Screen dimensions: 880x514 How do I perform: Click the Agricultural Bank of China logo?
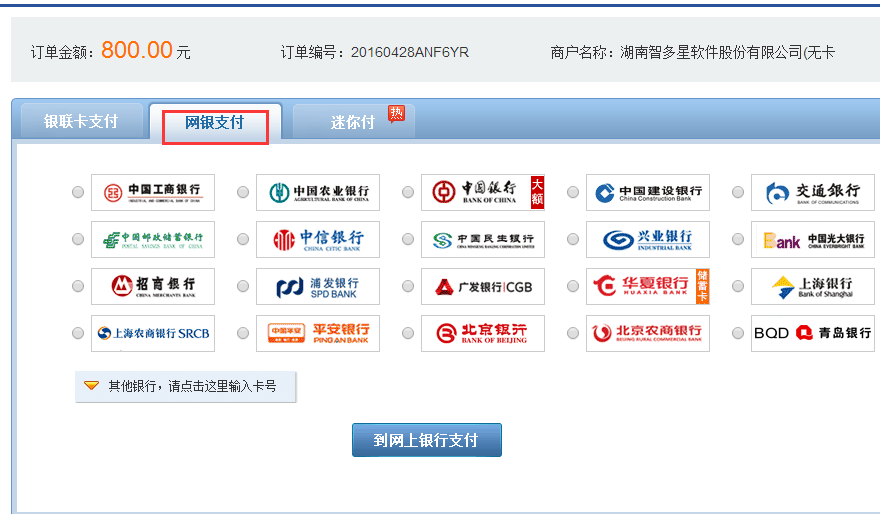point(318,192)
